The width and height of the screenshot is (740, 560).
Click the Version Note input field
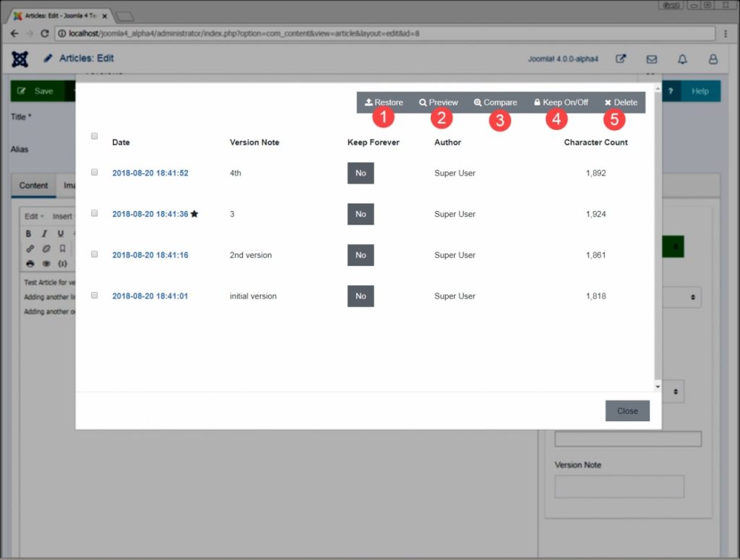click(619, 486)
